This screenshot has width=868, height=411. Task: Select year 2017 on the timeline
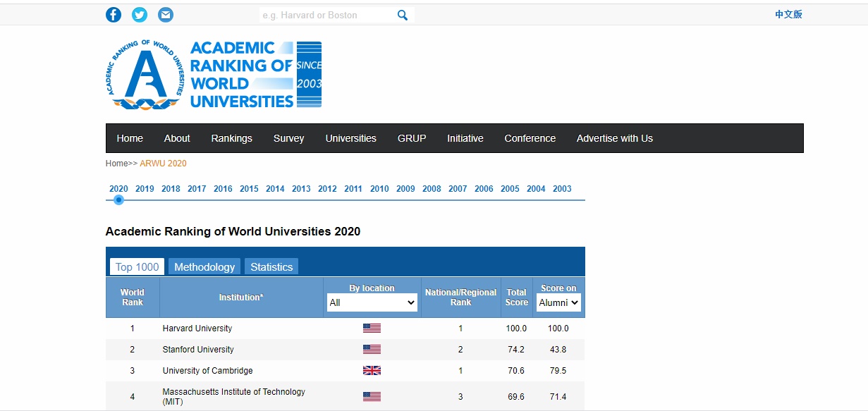(x=197, y=189)
